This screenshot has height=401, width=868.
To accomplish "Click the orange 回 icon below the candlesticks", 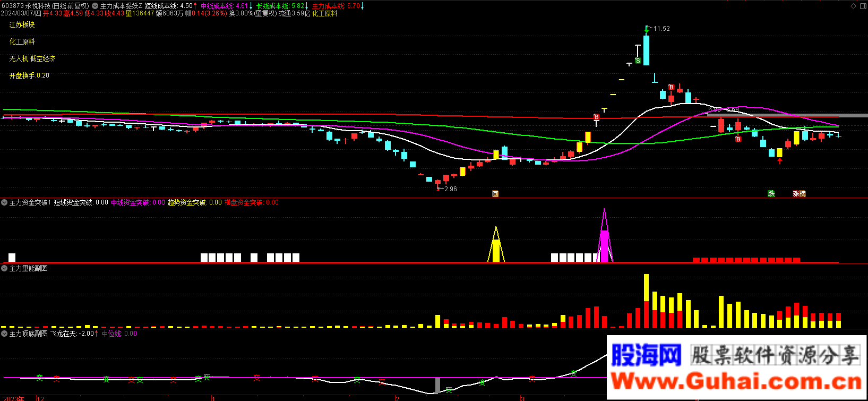I will point(495,194).
